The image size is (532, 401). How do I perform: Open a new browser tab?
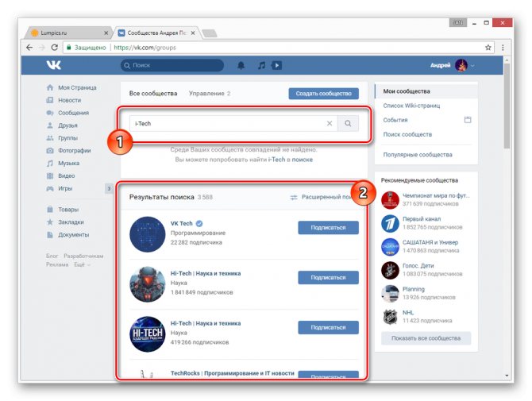(x=210, y=33)
